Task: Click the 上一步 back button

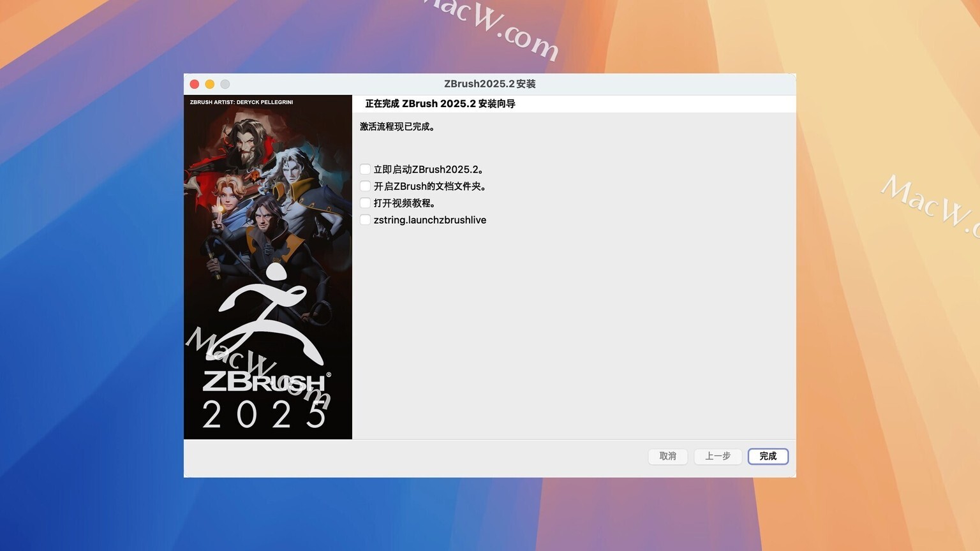Action: [718, 456]
